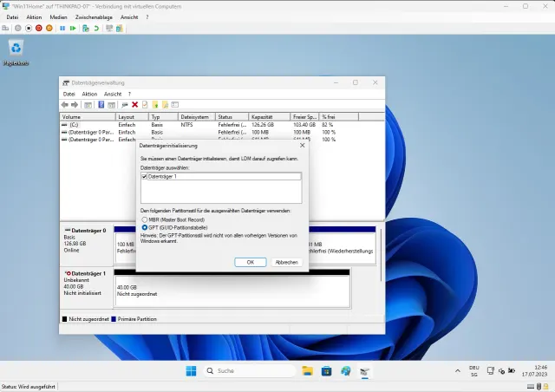Click the Revert checkpoint icon
Screen dimensions: 555x392
pos(95,28)
